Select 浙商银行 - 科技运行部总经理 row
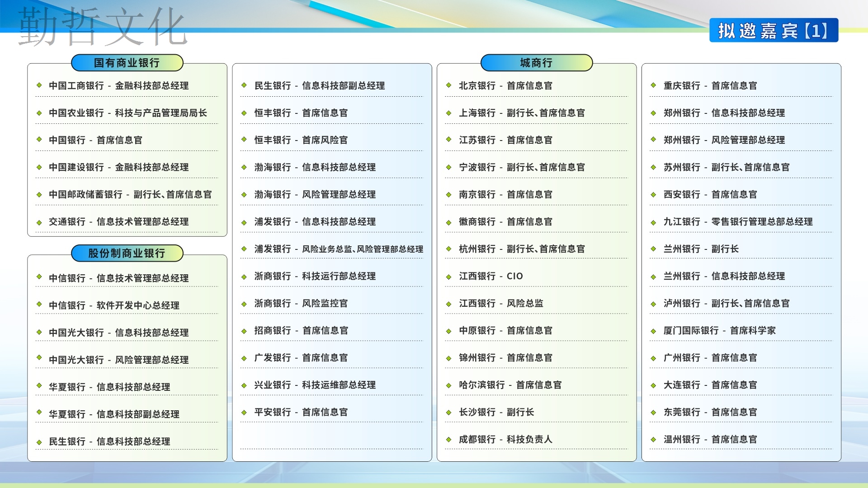This screenshot has width=868, height=488. (x=332, y=276)
